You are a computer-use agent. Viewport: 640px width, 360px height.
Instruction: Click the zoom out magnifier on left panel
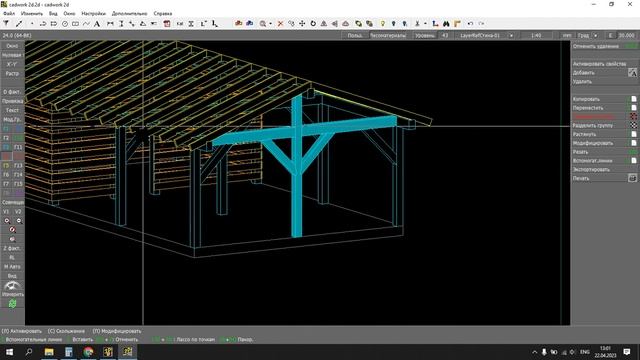point(19,221)
